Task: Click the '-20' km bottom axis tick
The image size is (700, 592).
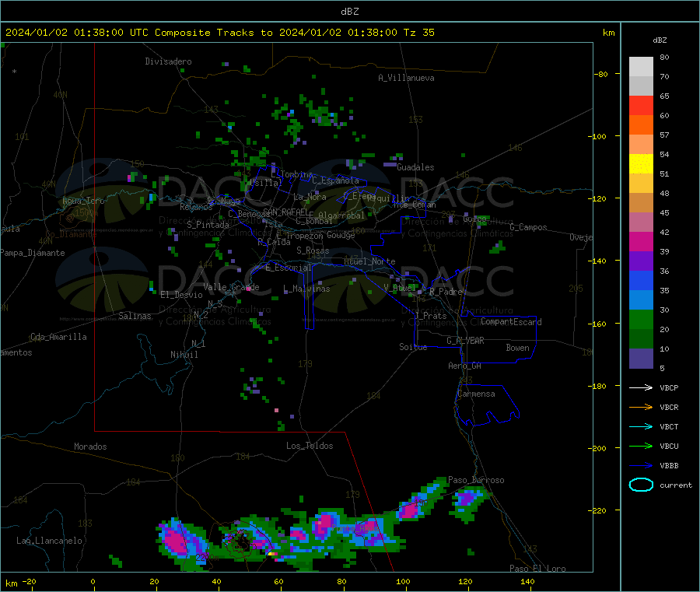Action: pos(30,581)
